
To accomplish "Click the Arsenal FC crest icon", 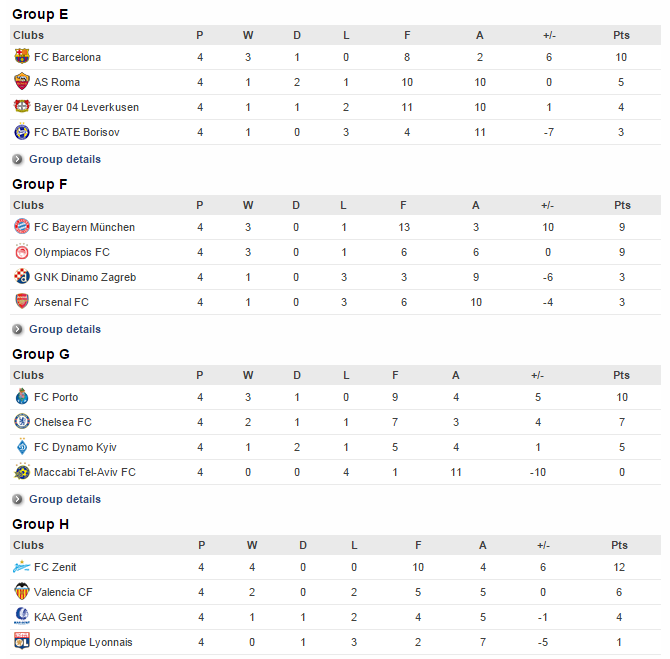I will (x=22, y=302).
